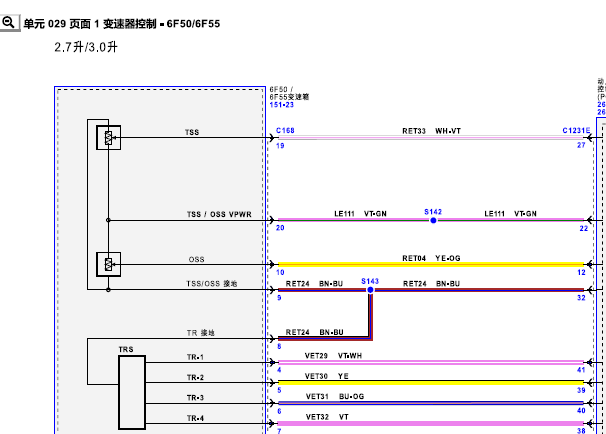Open connector C168 link
This screenshot has width=606, height=434.
[x=285, y=131]
